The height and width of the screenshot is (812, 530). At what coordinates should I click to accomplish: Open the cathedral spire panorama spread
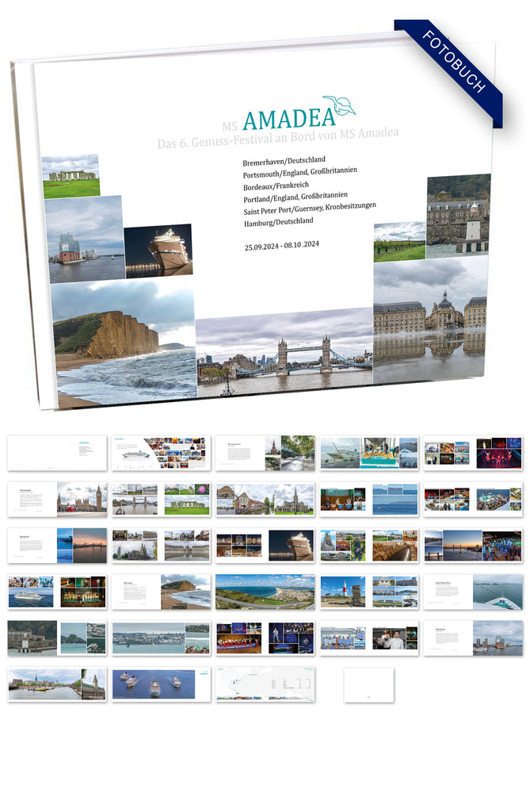coord(265,500)
